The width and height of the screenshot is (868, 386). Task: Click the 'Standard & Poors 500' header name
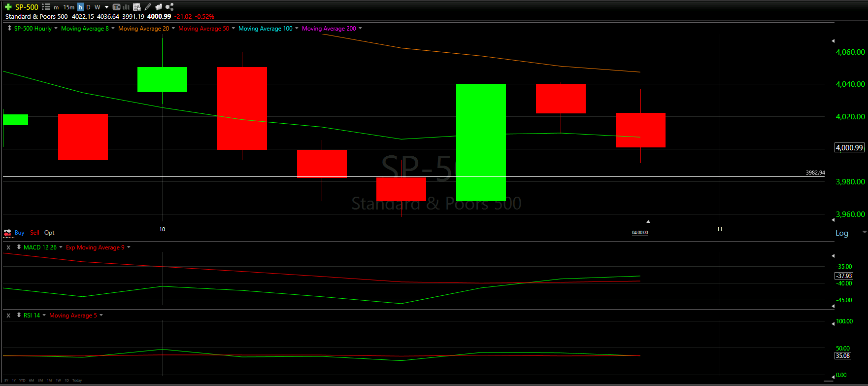pyautogui.click(x=36, y=16)
